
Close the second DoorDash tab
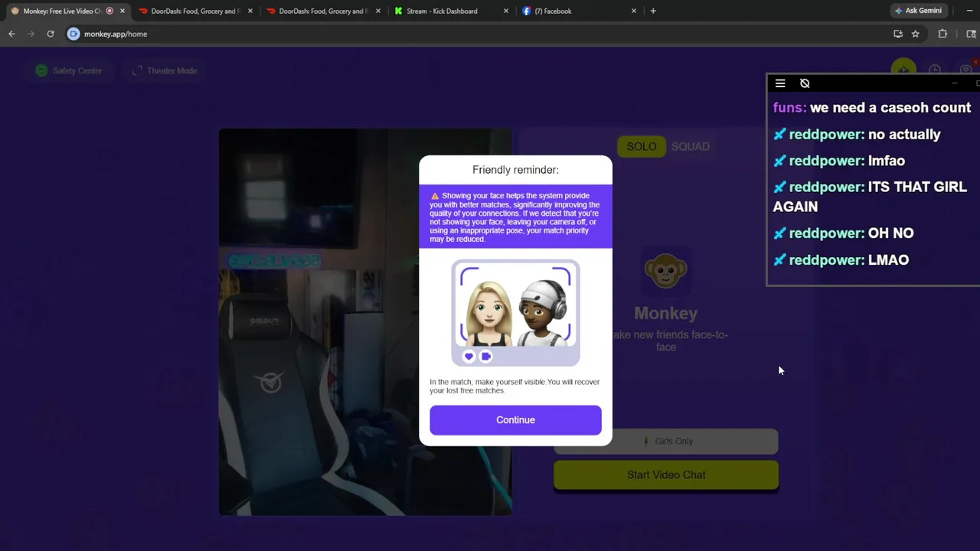pos(377,11)
